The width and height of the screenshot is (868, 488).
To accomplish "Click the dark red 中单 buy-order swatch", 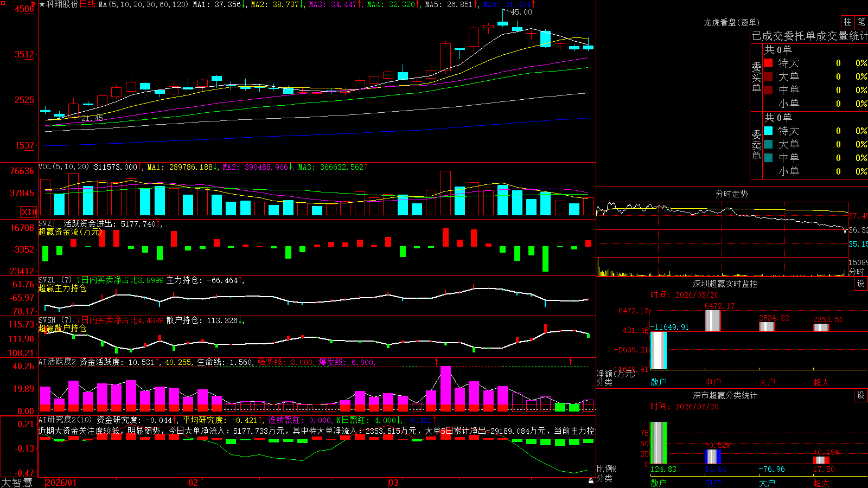I will click(x=768, y=90).
